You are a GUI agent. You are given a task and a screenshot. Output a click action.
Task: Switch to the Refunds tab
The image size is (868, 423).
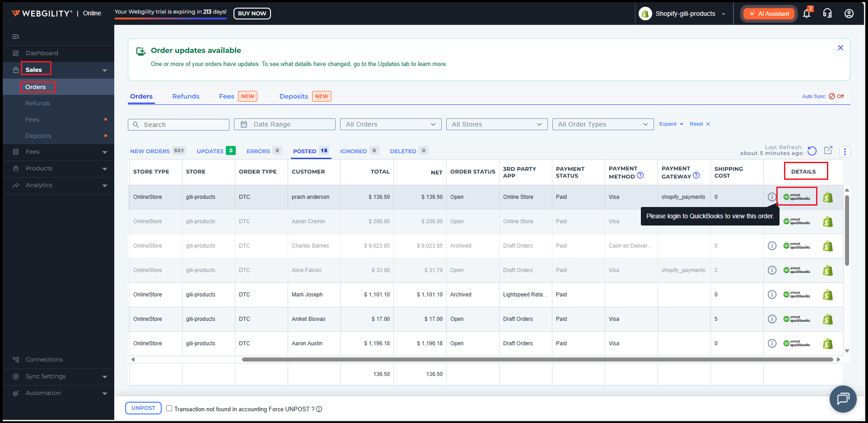tap(186, 96)
